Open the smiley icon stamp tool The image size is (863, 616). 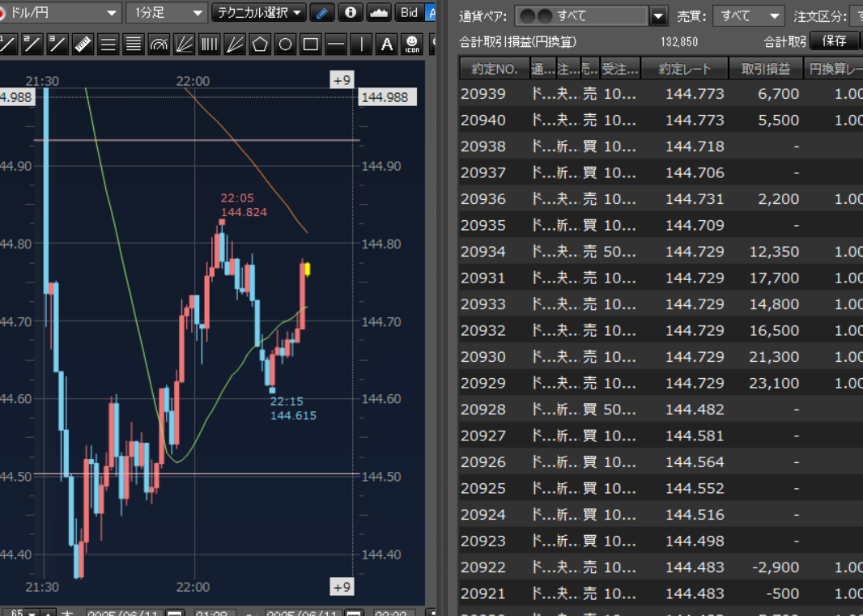point(412,45)
